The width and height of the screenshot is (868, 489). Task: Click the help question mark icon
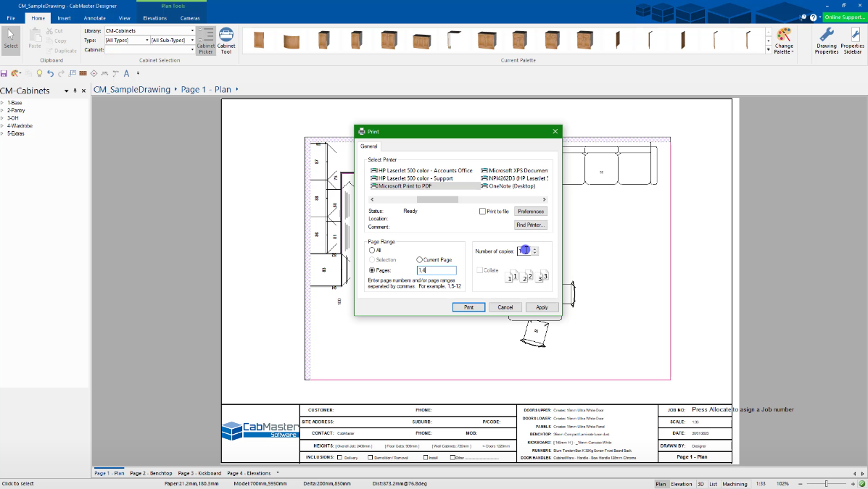[x=813, y=17]
